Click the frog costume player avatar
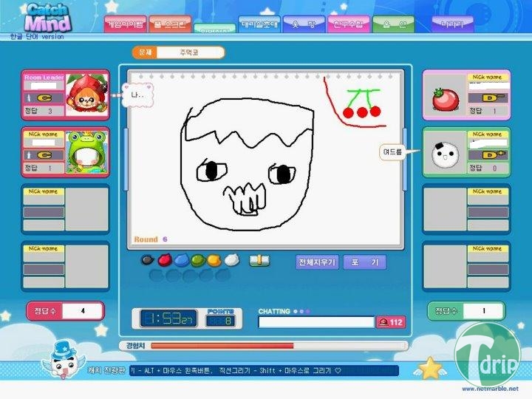Screen dimensions: 532x399 [x=87, y=152]
